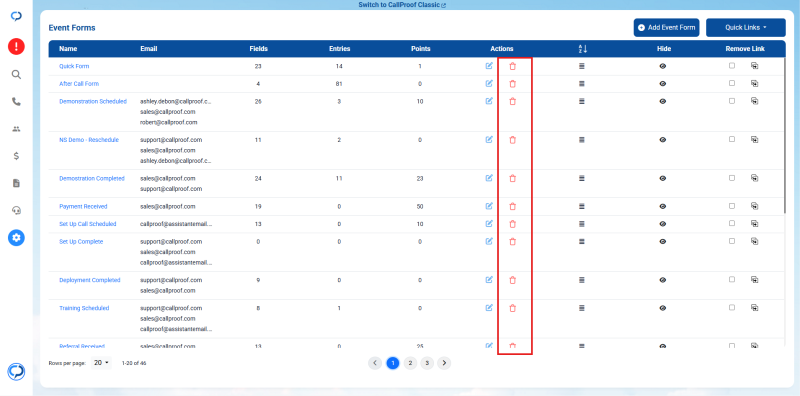Screen dimensions: 800x396
Task: Go to next page arrow
Action: 444,363
